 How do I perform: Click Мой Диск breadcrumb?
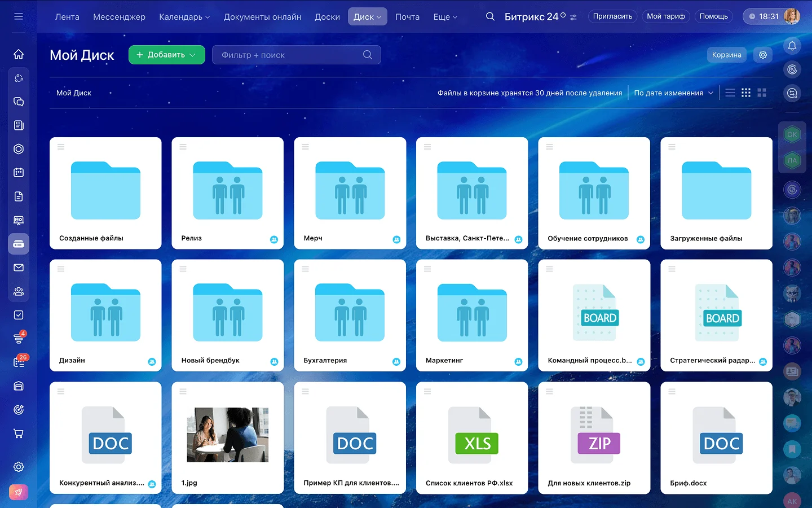click(x=74, y=93)
